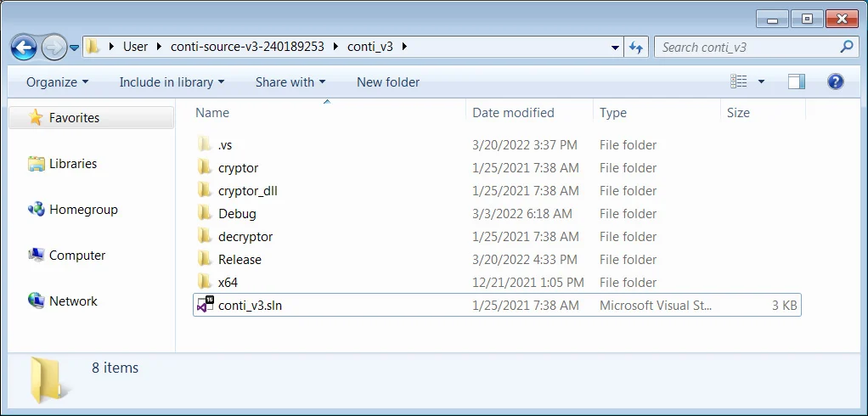Open Computer in the navigation pane
This screenshot has width=868, height=416.
[77, 256]
